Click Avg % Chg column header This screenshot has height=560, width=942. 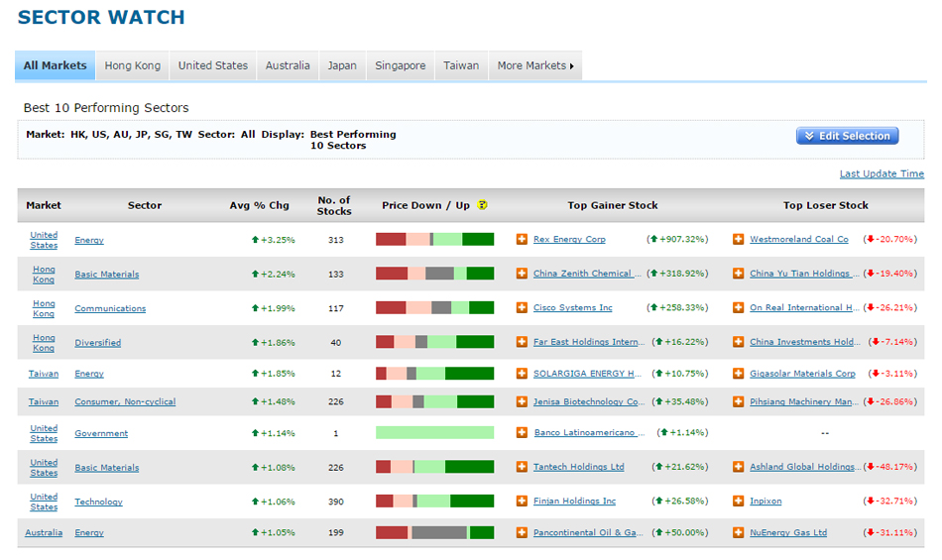pos(259,205)
